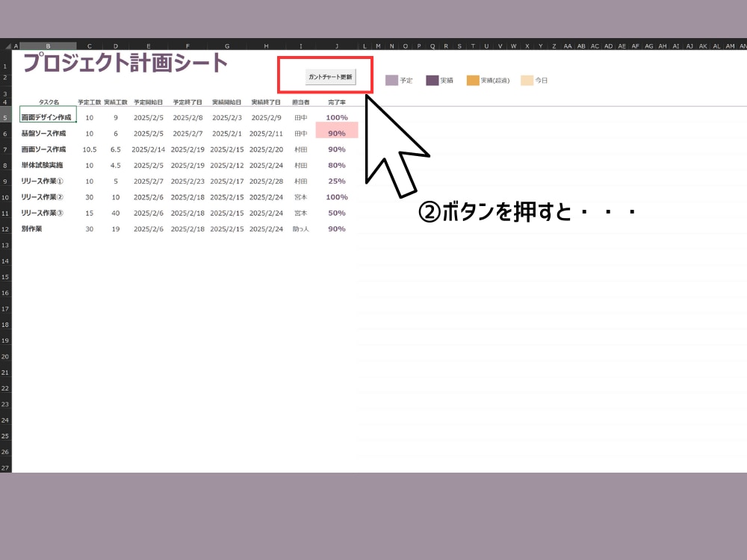
Task: Click 宮本 in the リリース作業③ row
Action: point(300,214)
